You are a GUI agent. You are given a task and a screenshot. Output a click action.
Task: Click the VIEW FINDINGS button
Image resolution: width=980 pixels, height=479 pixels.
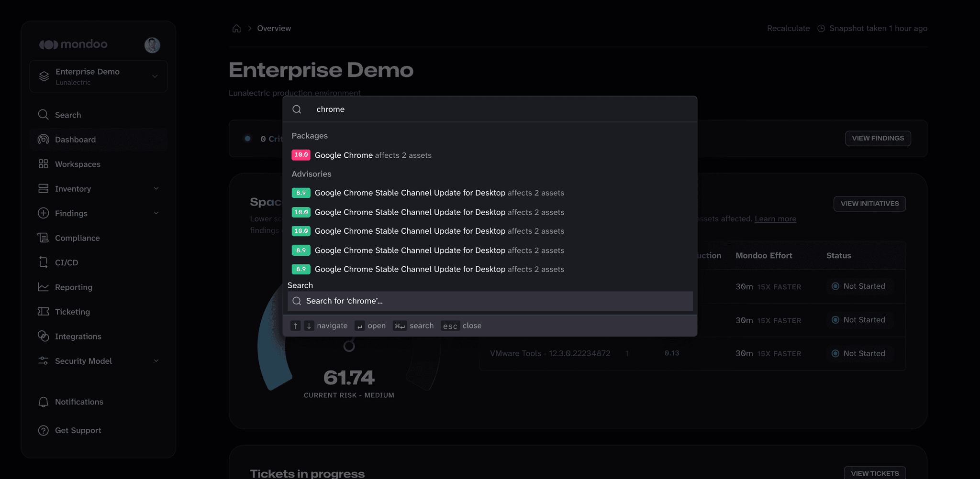coord(878,138)
